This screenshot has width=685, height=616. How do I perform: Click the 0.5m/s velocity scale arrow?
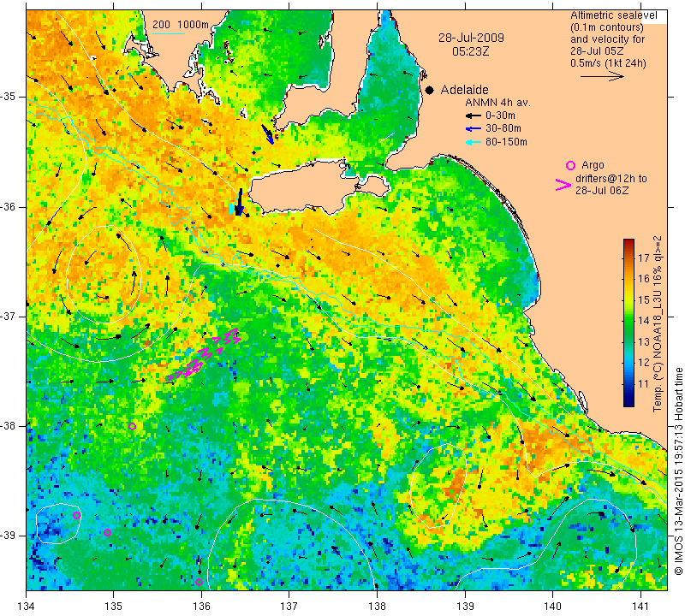pos(602,76)
